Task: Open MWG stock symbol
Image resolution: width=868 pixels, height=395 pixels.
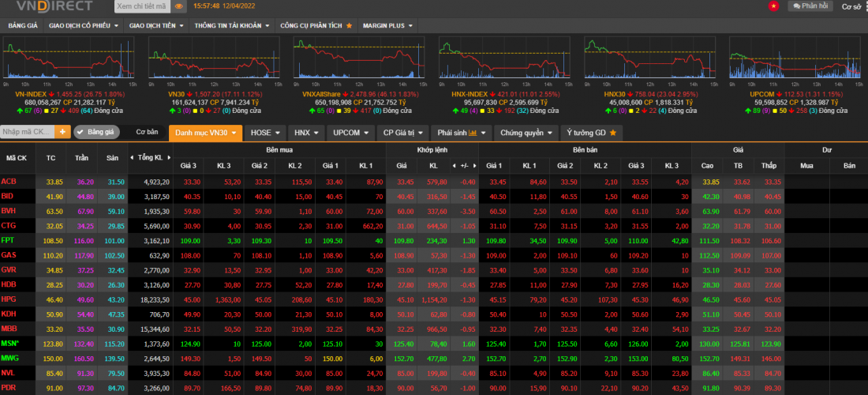Action: [9, 358]
